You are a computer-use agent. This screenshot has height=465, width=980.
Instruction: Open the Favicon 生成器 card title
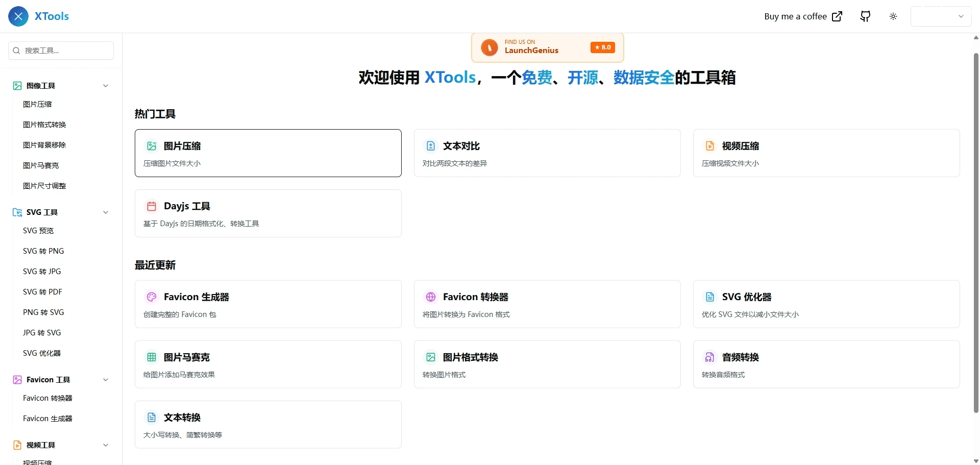(x=197, y=297)
